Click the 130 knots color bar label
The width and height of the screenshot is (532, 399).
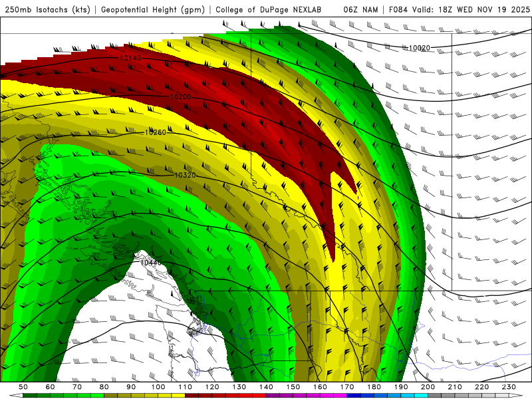(x=239, y=387)
